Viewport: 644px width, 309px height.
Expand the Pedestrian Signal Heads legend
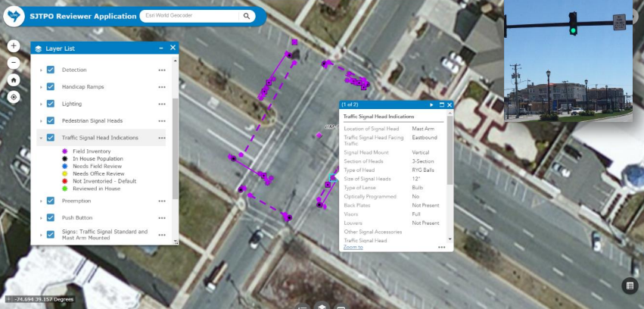point(41,121)
